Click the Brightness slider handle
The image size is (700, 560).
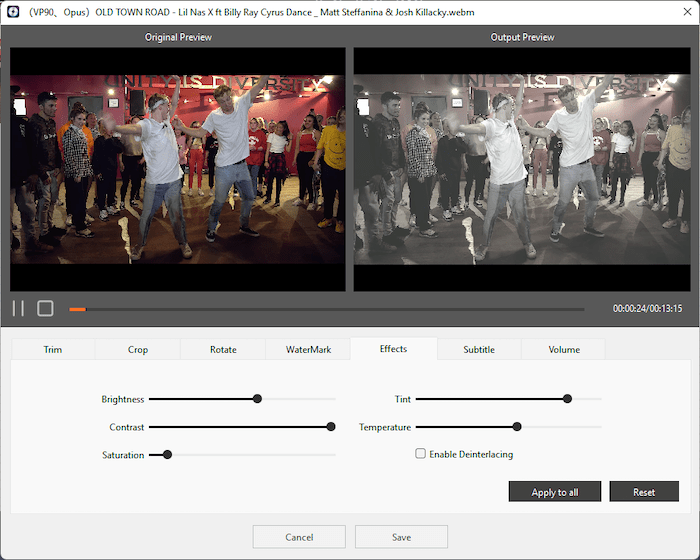(x=257, y=399)
